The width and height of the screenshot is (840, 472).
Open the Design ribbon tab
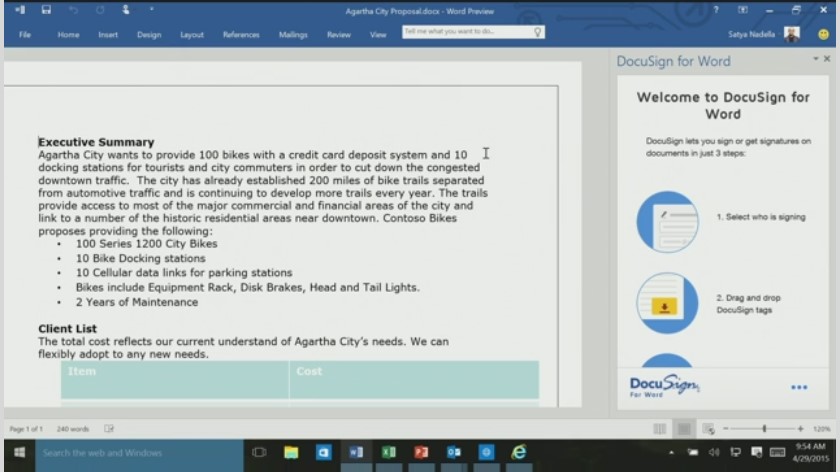(x=149, y=34)
